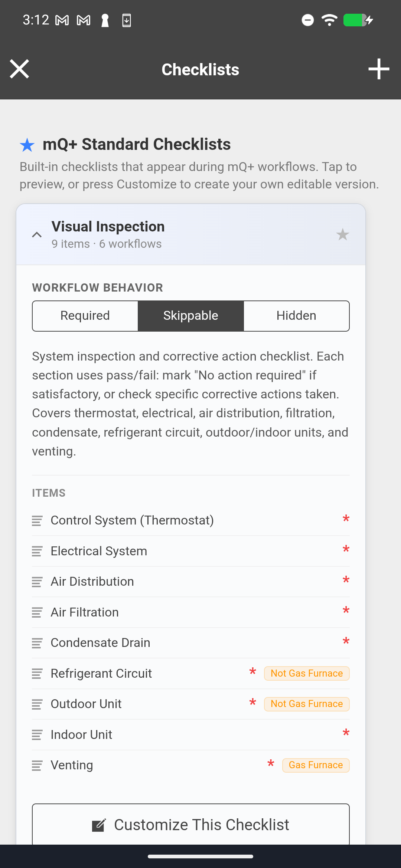Tap the Not Gas Furnace tag on Refrigerant Circuit
401x868 pixels.
pos(307,673)
